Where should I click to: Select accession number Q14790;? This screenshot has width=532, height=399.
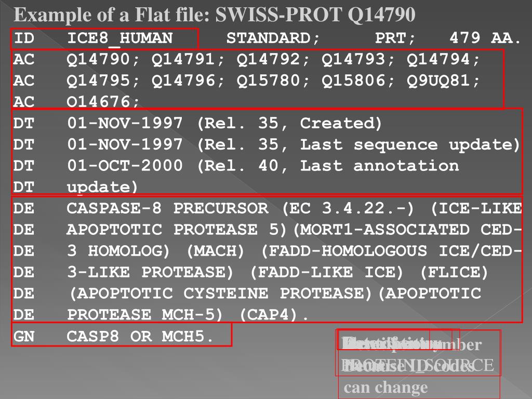(x=103, y=60)
